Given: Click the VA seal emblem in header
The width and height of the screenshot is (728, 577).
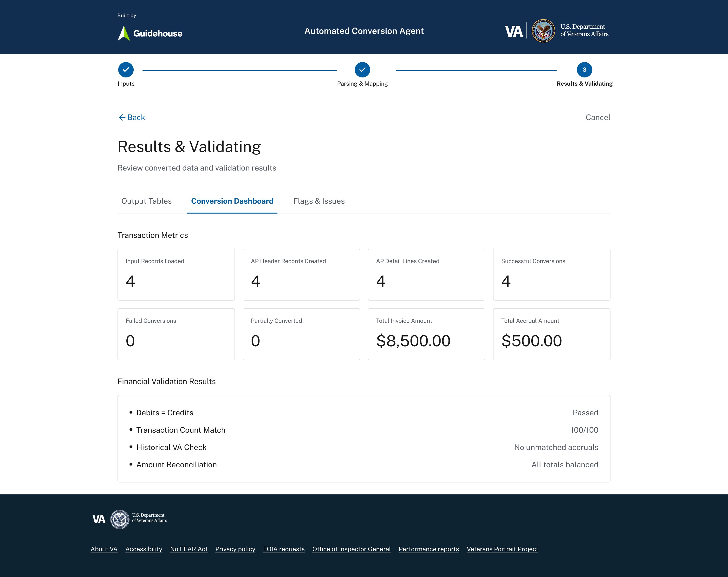Looking at the screenshot, I should pos(543,31).
